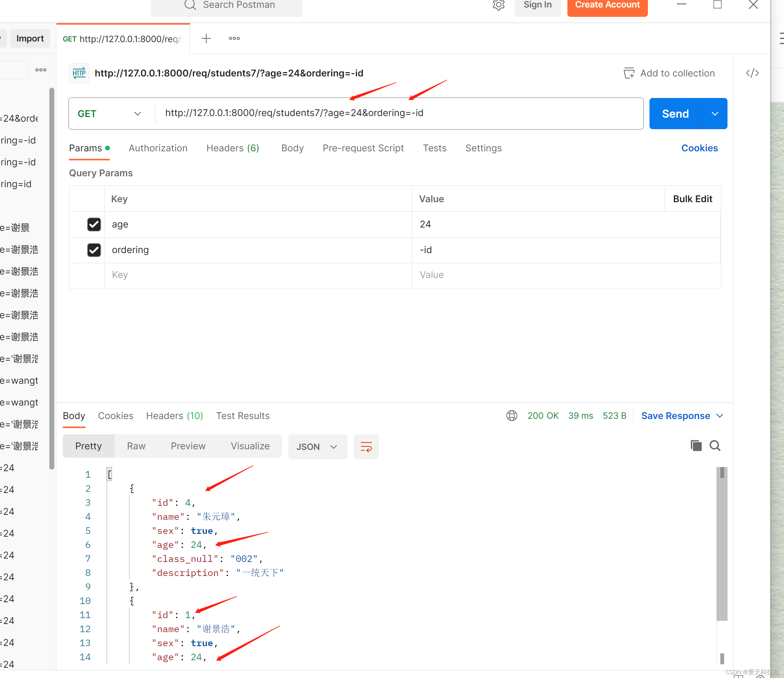Open the code snippet panel icon

pyautogui.click(x=752, y=73)
